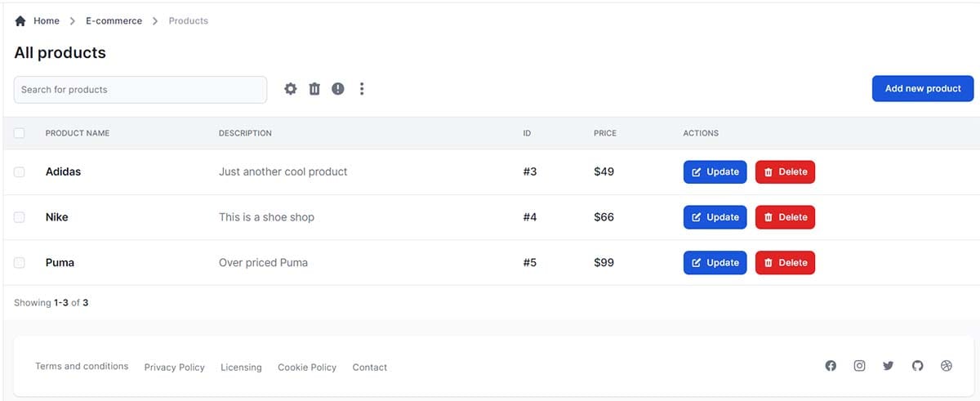Click the trash bin toolbar icon
This screenshot has height=401, width=980.
[314, 89]
